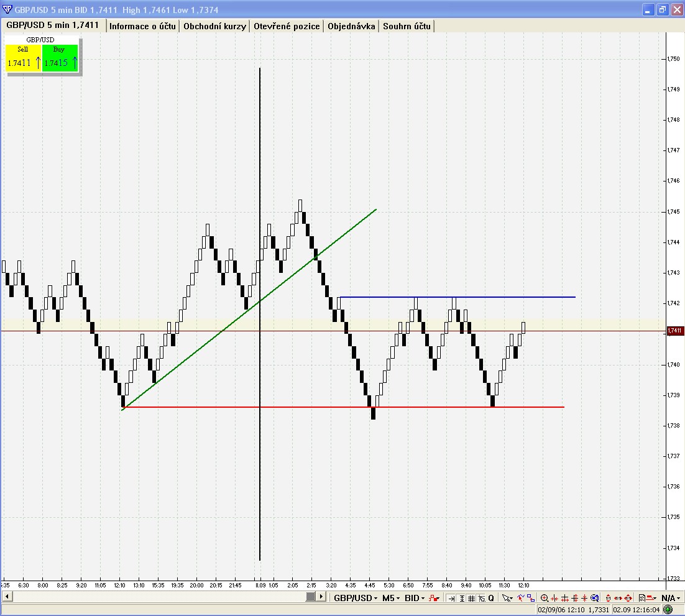Select the blue horizontal resistance line
Viewport: 685px width, 616px height.
point(457,297)
